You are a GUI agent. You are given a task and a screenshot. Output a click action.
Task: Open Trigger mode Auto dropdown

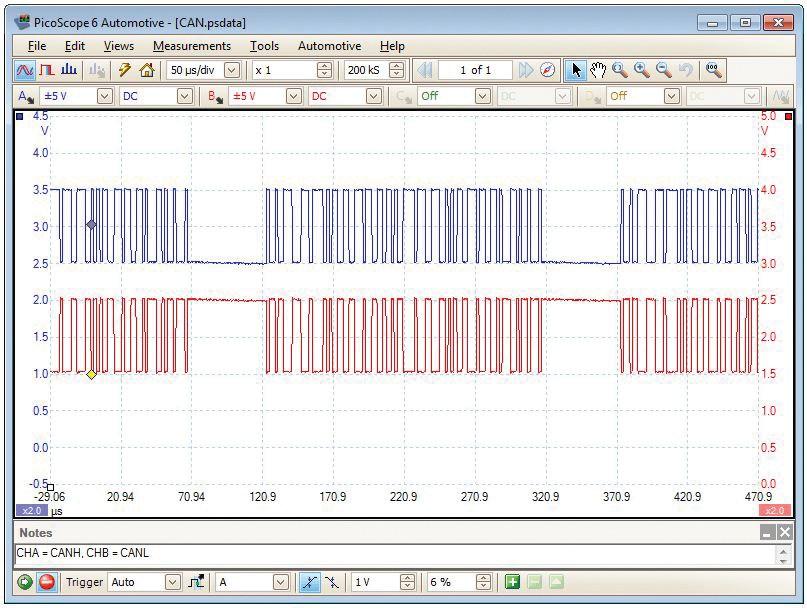[172, 582]
